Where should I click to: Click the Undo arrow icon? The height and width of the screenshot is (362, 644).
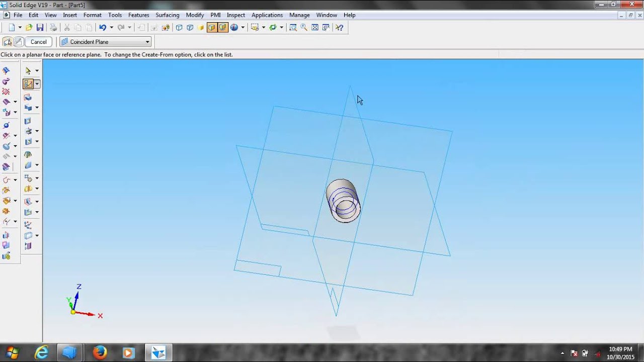pyautogui.click(x=103, y=28)
